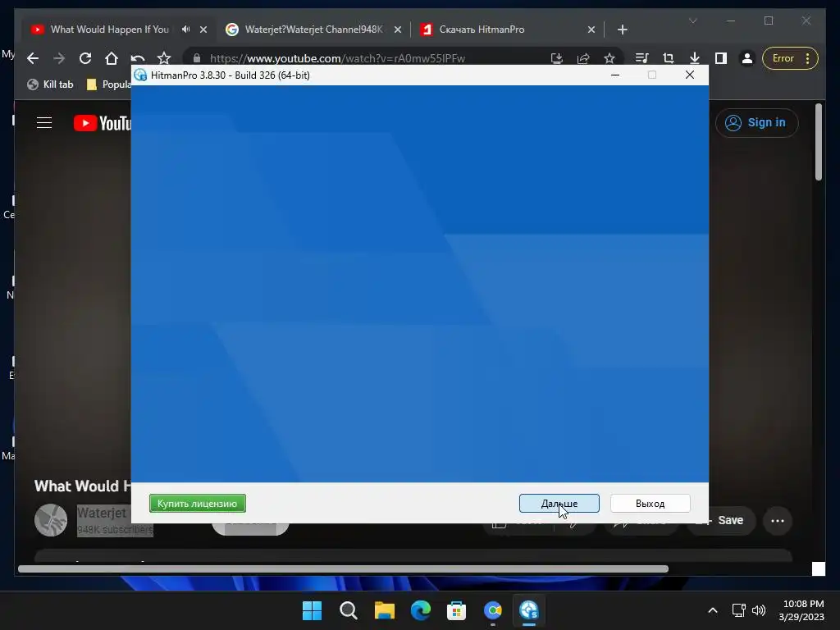Click the install page icon in address bar
The height and width of the screenshot is (630, 840).
tap(557, 58)
